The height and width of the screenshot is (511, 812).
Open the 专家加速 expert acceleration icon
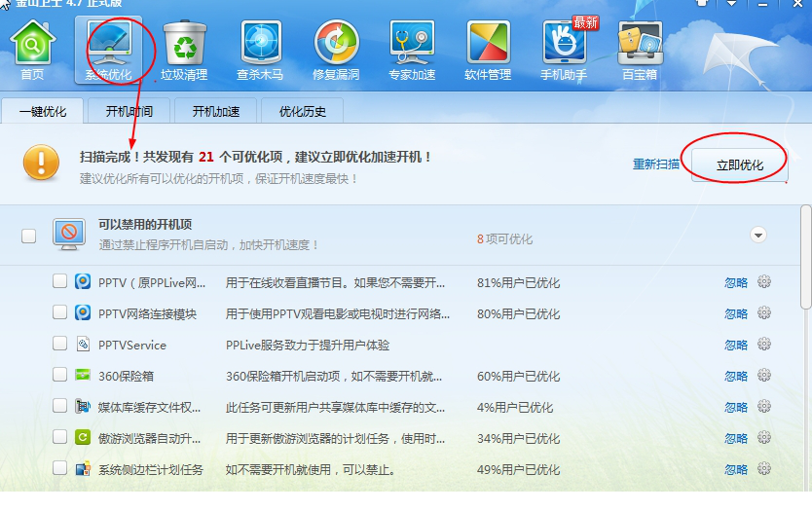pos(412,49)
